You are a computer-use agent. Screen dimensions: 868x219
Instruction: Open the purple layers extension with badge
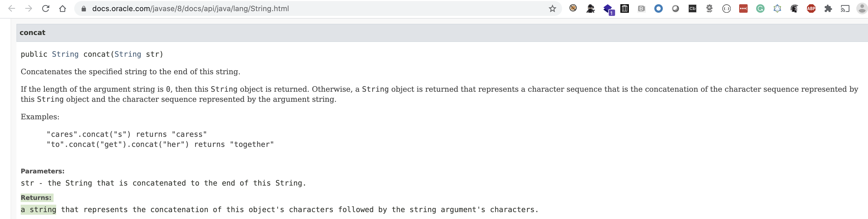click(x=608, y=10)
